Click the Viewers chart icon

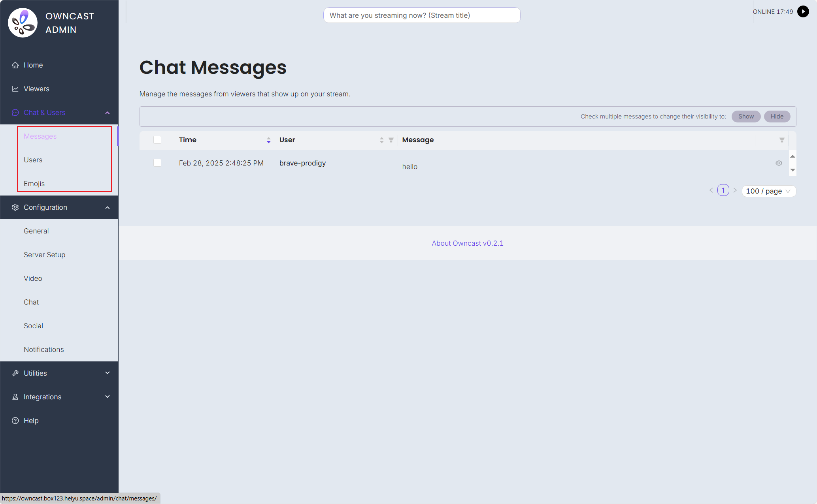point(15,89)
